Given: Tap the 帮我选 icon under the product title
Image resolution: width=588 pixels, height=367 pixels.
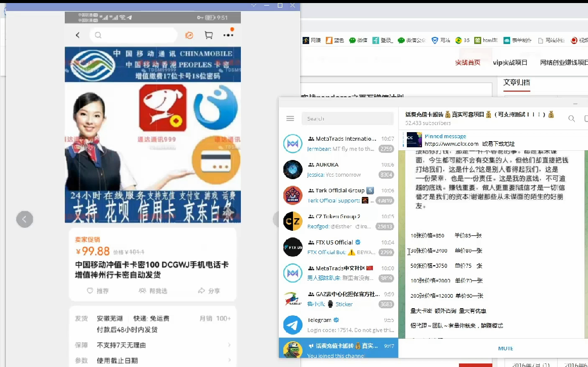Looking at the screenshot, I should pos(143,291).
